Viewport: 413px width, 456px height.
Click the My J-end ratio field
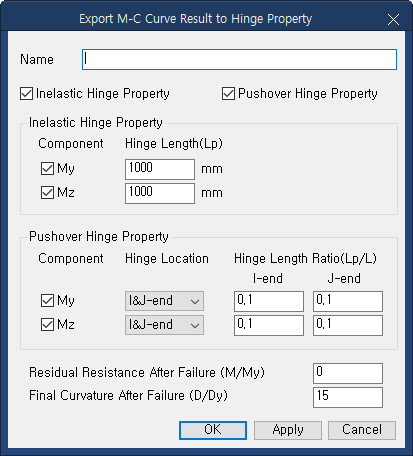pyautogui.click(x=348, y=301)
